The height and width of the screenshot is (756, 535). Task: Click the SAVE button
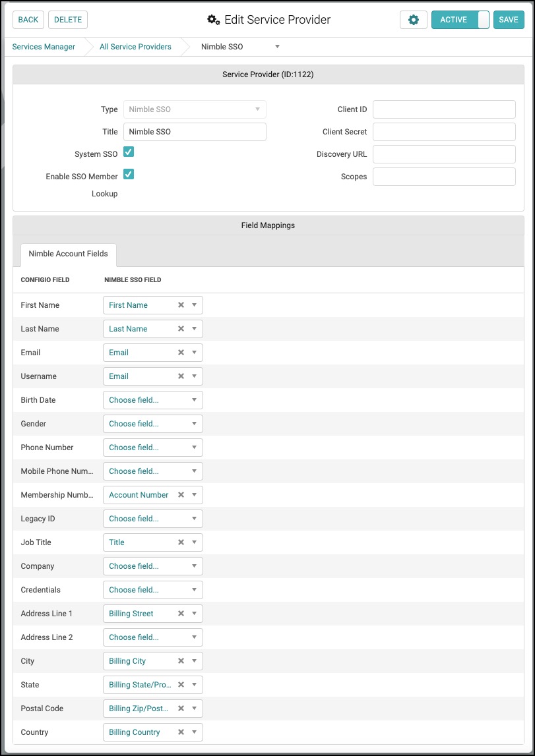click(x=509, y=20)
